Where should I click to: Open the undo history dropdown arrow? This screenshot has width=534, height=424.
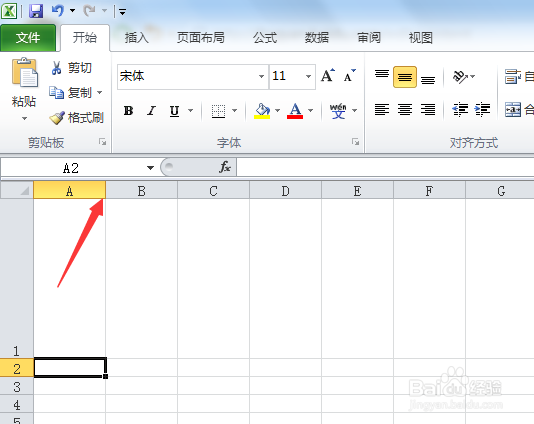pos(73,11)
